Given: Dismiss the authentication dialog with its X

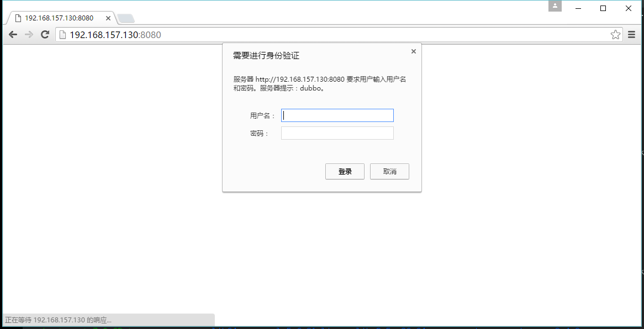Looking at the screenshot, I should (x=413, y=51).
